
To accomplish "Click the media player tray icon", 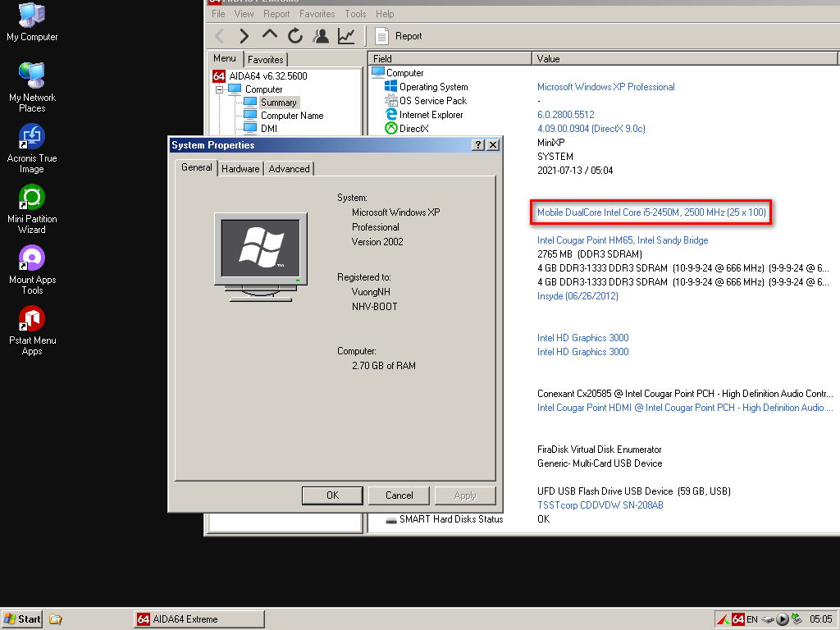I will click(782, 619).
